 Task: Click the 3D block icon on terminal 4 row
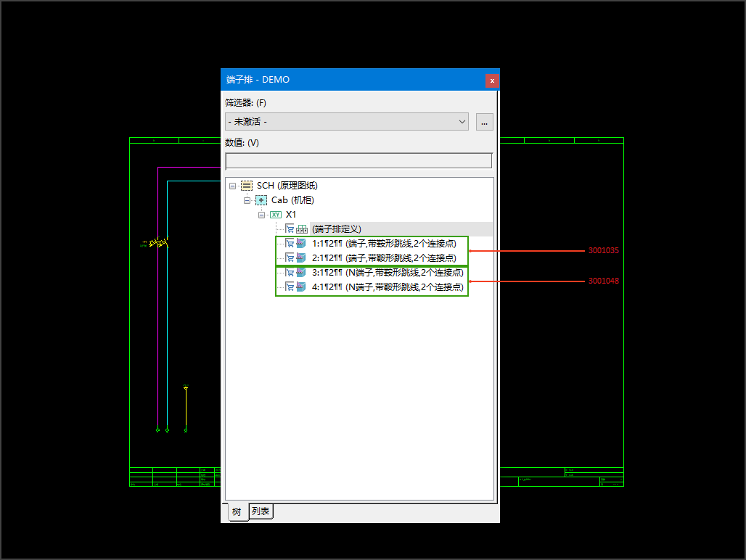301,287
